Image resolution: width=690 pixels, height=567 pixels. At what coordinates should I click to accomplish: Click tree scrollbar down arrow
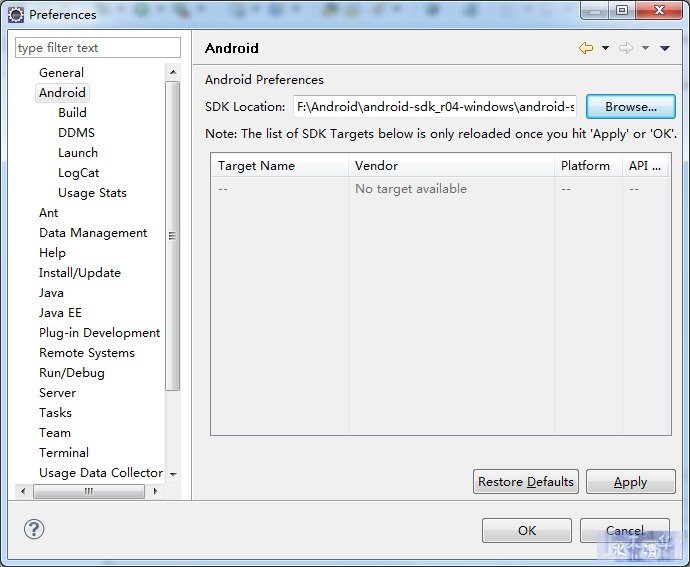(x=173, y=475)
